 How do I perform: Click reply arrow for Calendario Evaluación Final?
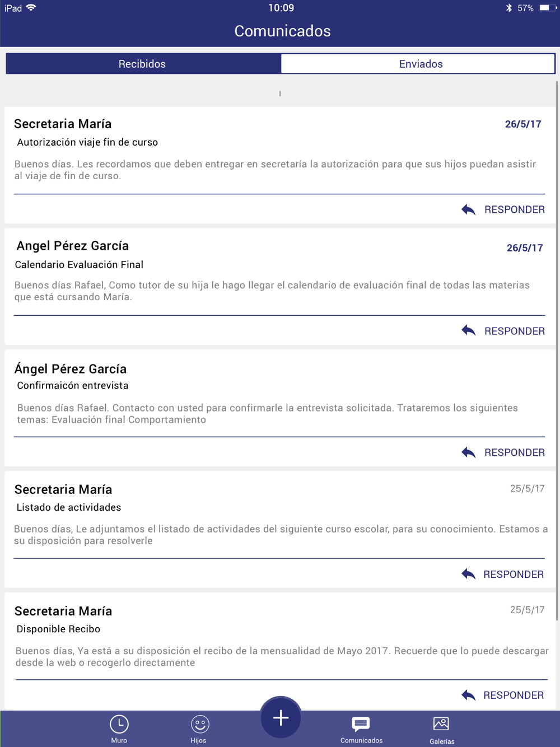pos(469,330)
